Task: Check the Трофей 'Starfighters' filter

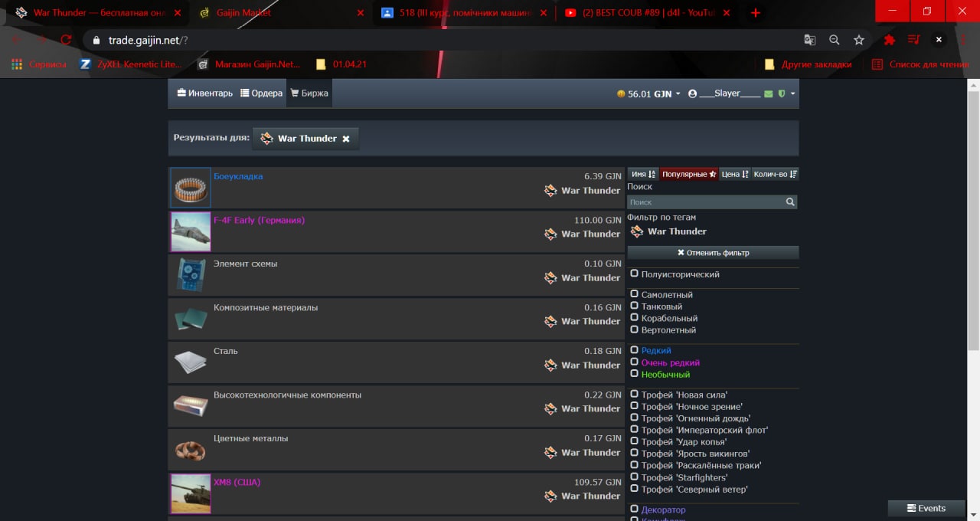Action: (x=634, y=477)
